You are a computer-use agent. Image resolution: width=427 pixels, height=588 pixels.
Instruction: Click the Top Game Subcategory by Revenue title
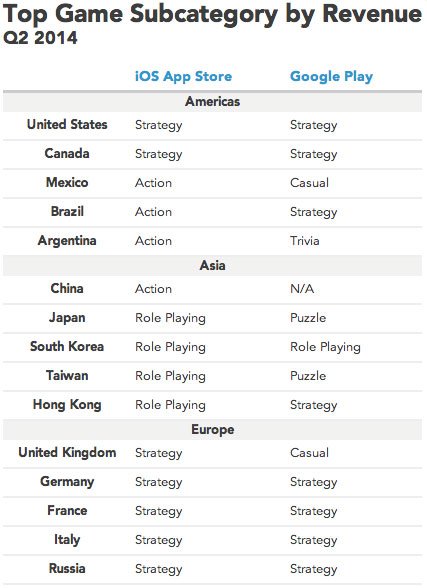(212, 15)
